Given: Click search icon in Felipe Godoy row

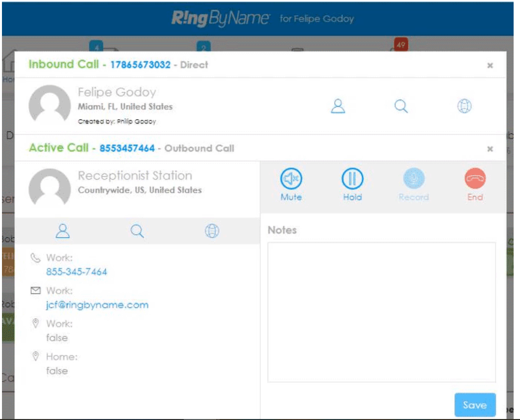Looking at the screenshot, I should tap(401, 107).
